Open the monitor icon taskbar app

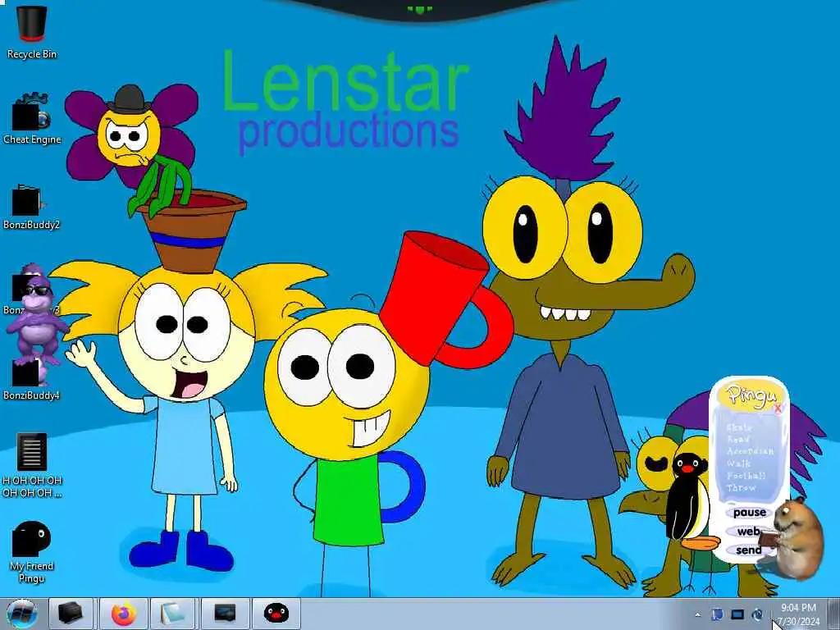tap(225, 614)
